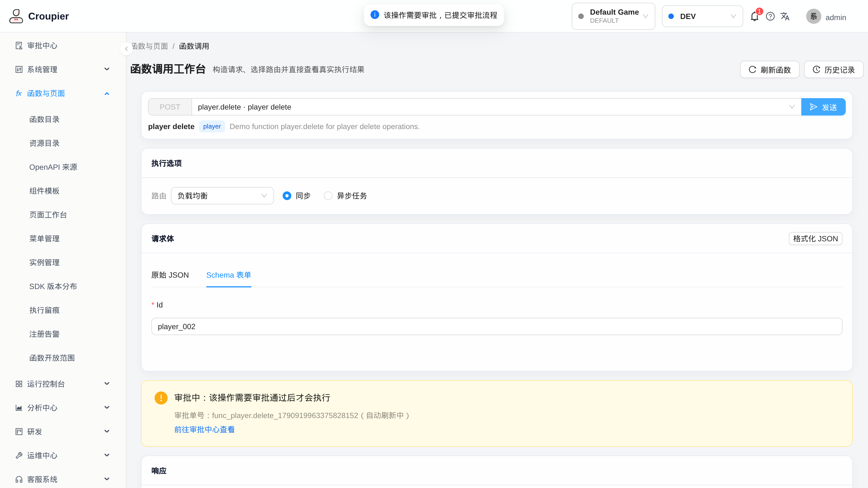Screen dimensions: 868x488
Task: Expand the 系统管理 menu
Action: pyautogui.click(x=63, y=69)
